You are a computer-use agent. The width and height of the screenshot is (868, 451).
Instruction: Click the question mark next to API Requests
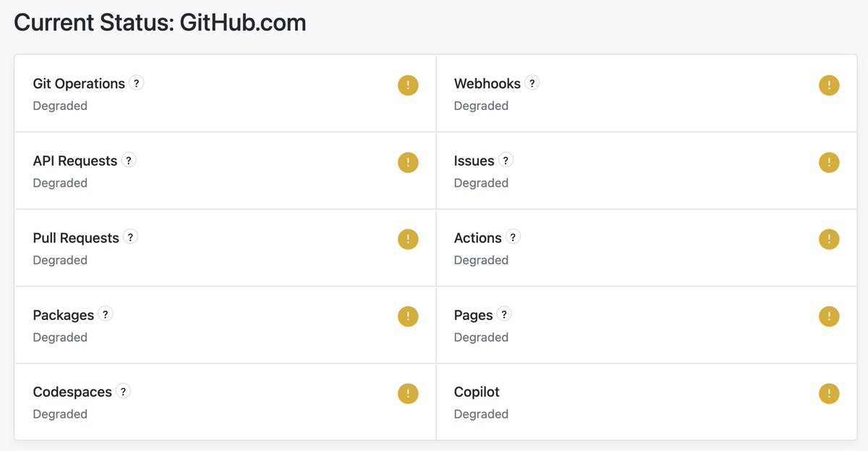(128, 160)
